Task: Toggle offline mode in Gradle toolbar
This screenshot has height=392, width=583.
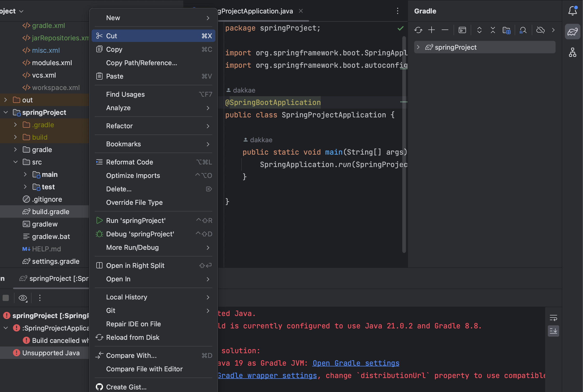Action: pos(540,30)
